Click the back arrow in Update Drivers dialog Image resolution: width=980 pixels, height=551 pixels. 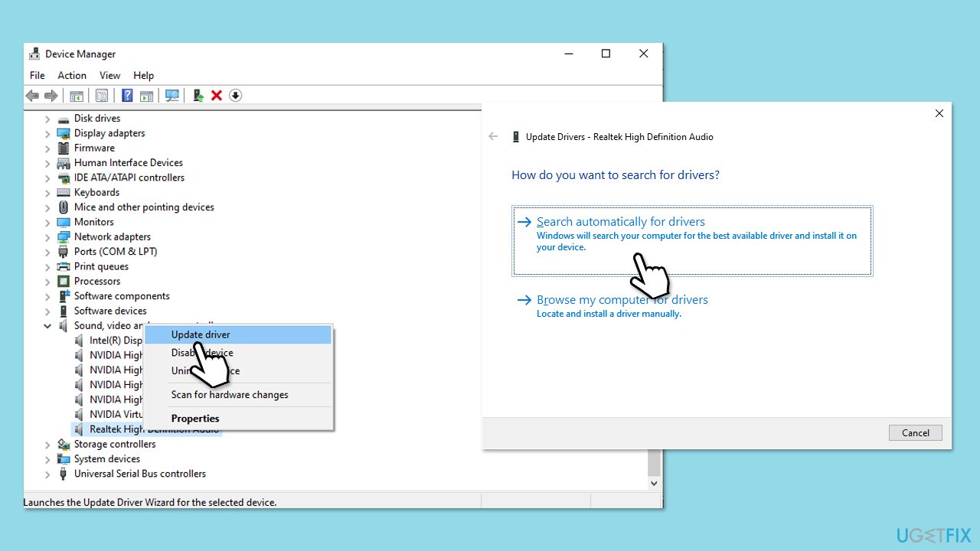493,137
